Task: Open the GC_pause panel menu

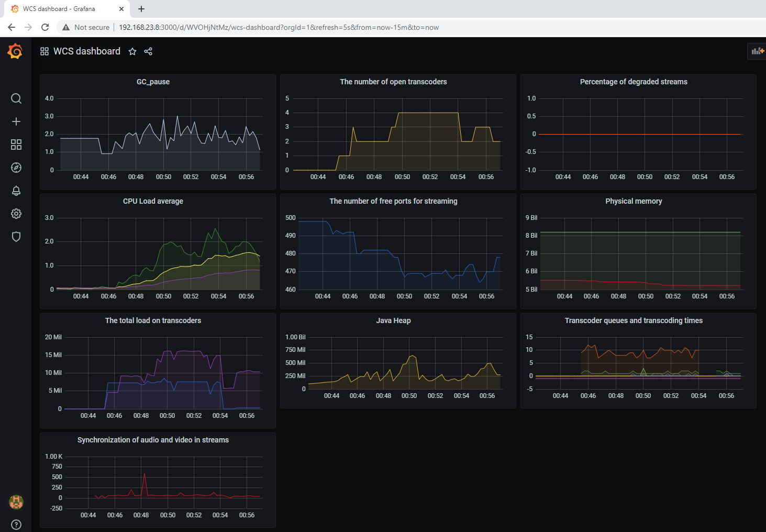Action: (x=153, y=82)
